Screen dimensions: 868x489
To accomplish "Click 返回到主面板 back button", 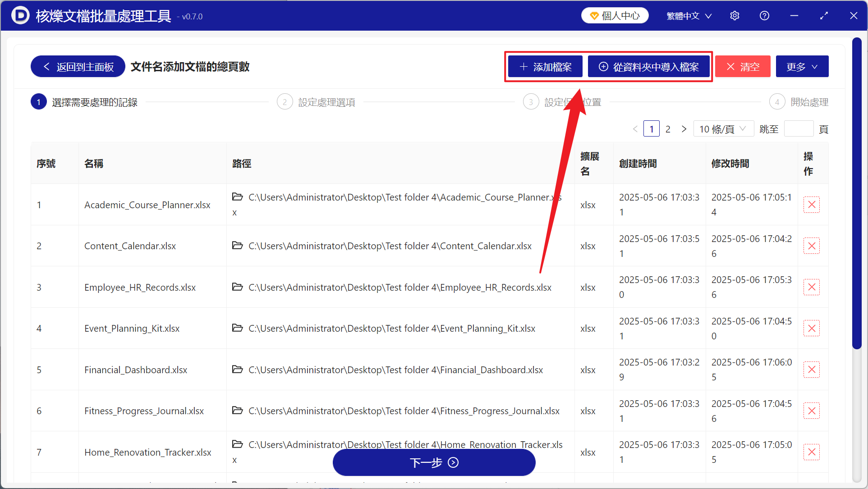I will [78, 67].
